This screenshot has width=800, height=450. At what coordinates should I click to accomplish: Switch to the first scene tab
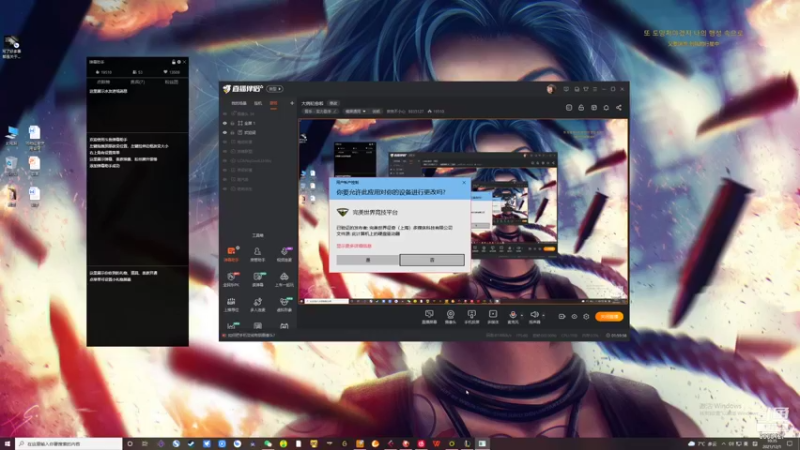pos(239,103)
